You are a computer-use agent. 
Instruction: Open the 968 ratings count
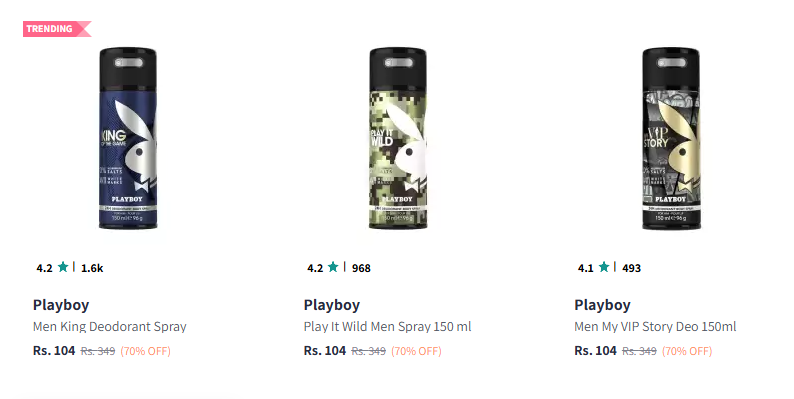361,268
